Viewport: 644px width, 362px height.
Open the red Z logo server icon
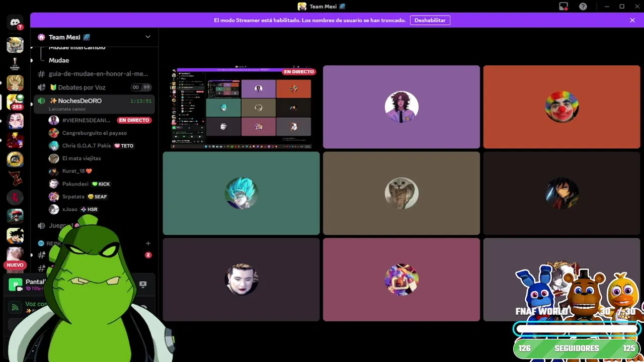pos(15,178)
